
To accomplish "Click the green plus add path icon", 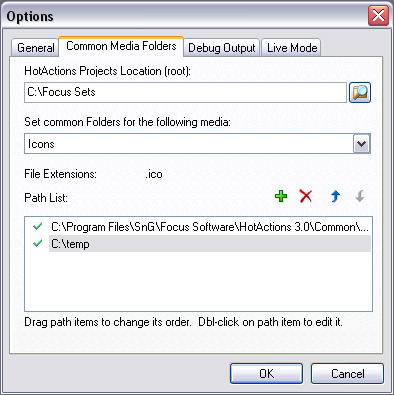I will click(281, 196).
